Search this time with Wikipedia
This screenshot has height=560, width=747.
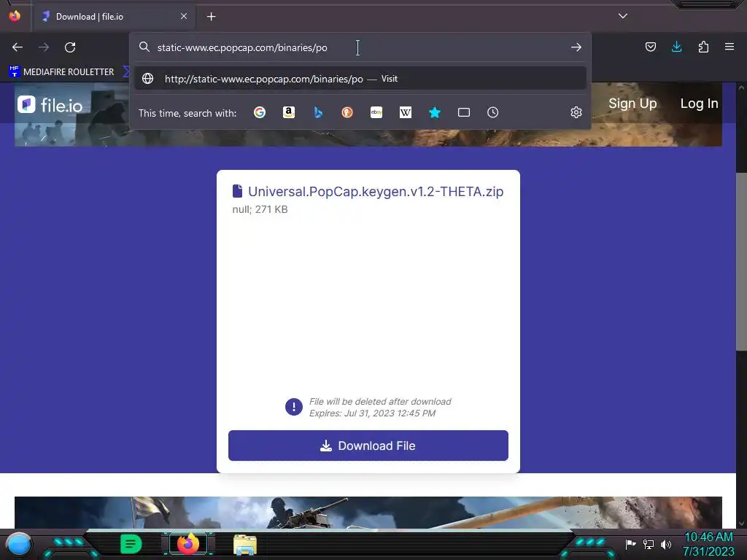[406, 112]
